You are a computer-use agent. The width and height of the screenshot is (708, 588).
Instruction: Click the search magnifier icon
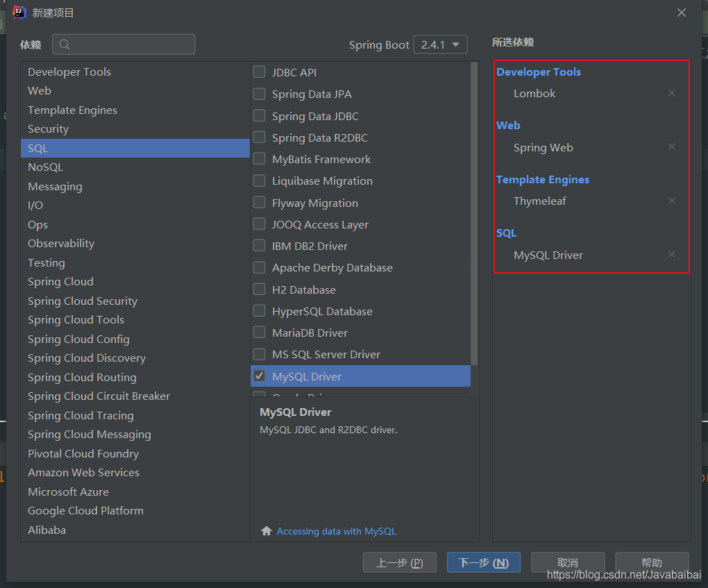[x=65, y=44]
